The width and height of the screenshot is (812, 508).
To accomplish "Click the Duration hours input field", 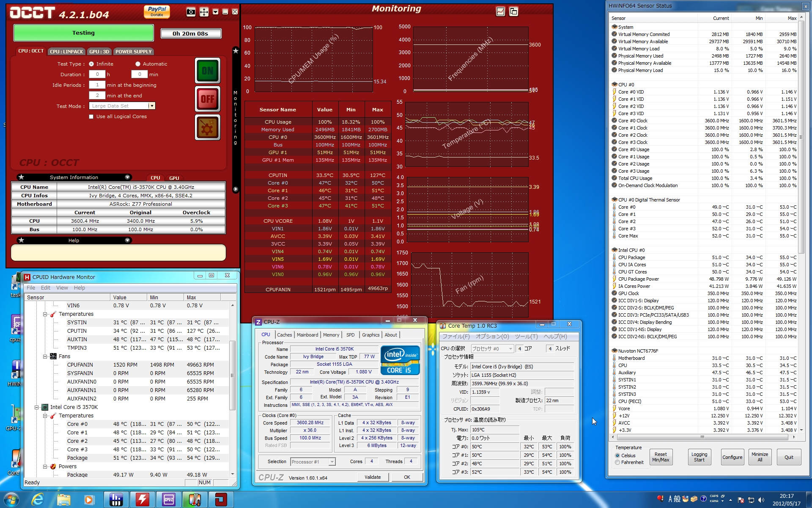I will (x=97, y=75).
